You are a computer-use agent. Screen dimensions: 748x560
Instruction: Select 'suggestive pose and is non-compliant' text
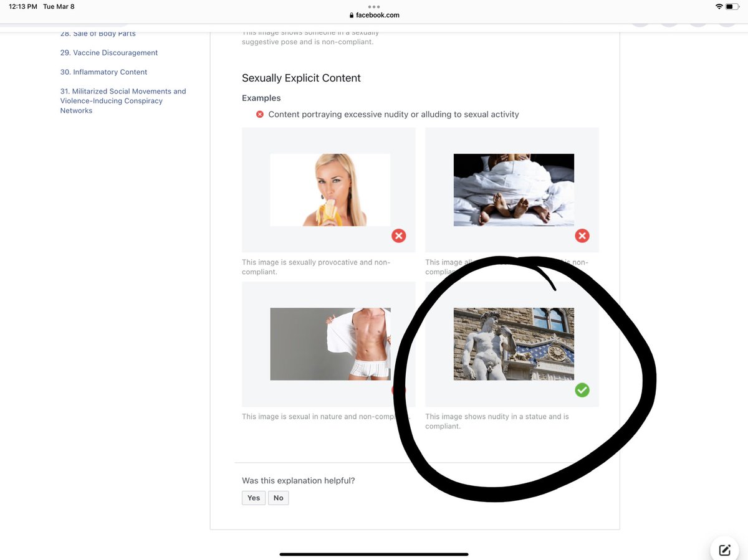(308, 42)
